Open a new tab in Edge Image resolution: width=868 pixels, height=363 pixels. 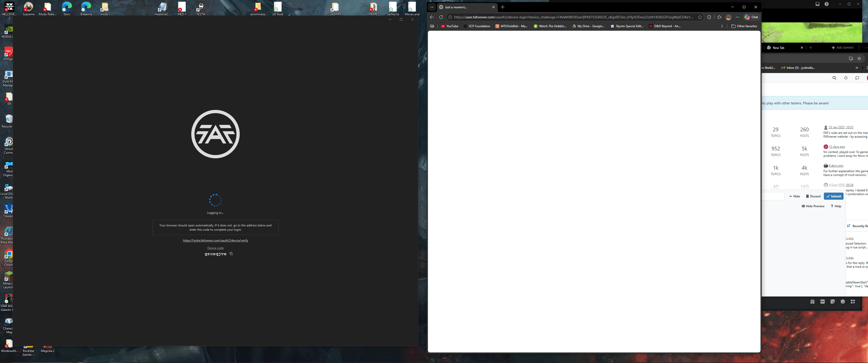click(x=503, y=7)
